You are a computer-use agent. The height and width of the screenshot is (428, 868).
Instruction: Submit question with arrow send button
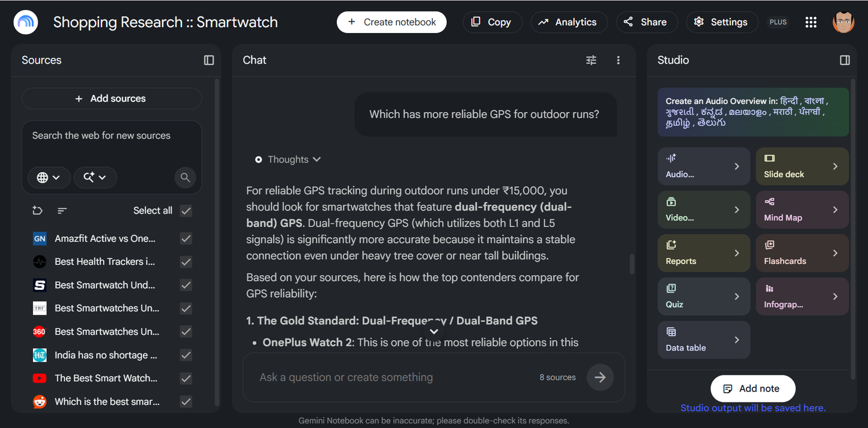(600, 377)
